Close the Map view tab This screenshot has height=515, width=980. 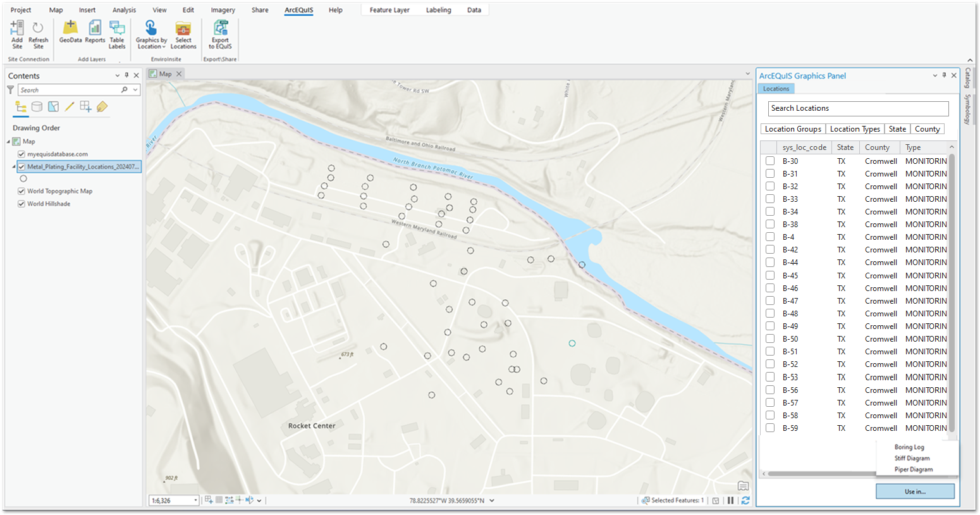(179, 74)
